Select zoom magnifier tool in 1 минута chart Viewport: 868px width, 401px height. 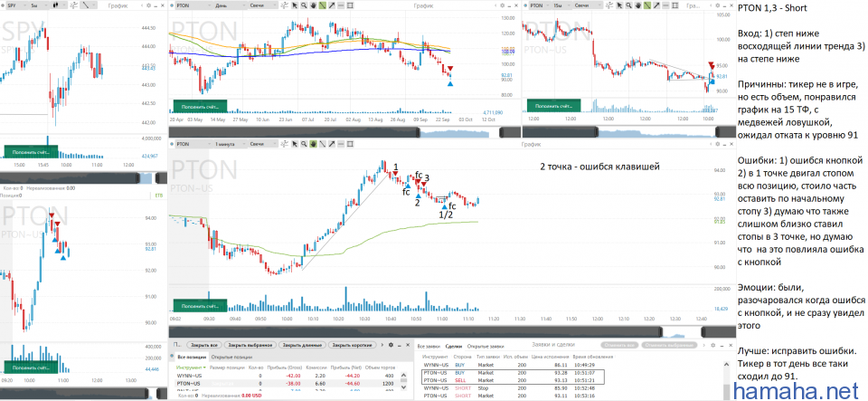[304, 144]
